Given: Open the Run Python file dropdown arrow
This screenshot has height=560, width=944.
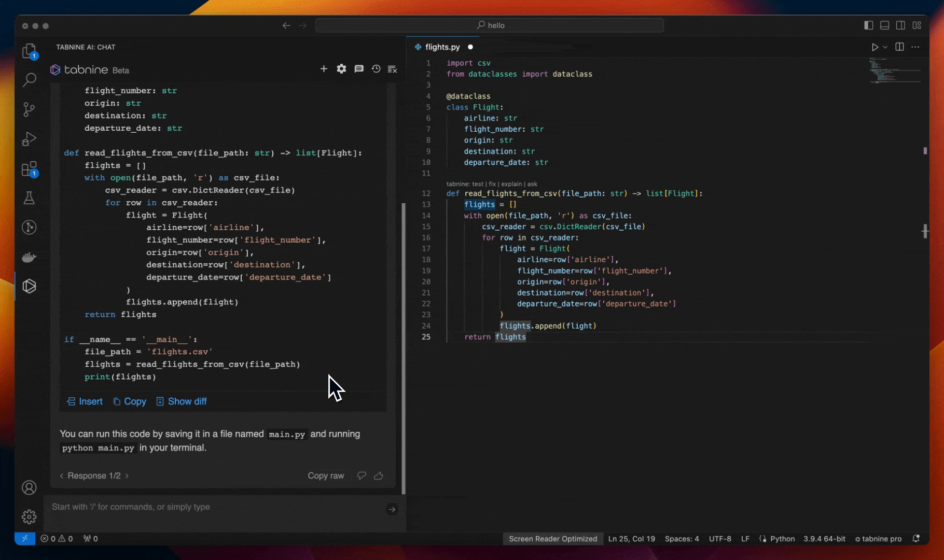Looking at the screenshot, I should (885, 47).
